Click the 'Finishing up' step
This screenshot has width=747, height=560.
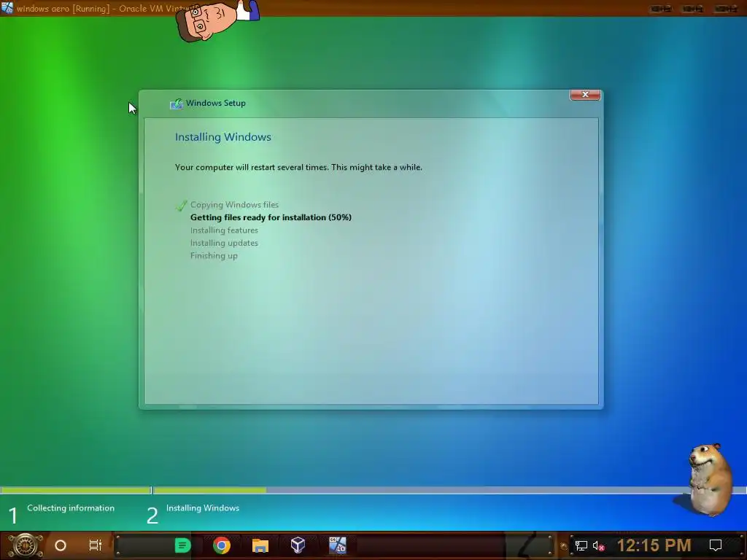point(214,256)
